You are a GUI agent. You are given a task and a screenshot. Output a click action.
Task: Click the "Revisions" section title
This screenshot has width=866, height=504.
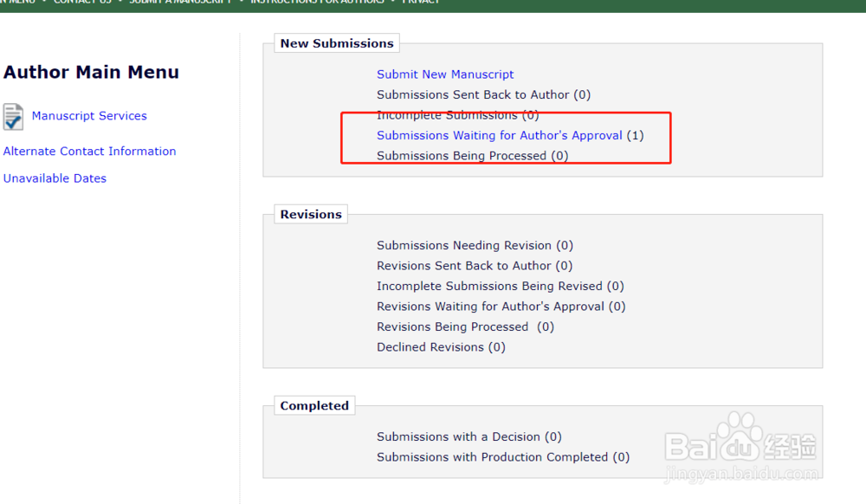(x=311, y=214)
